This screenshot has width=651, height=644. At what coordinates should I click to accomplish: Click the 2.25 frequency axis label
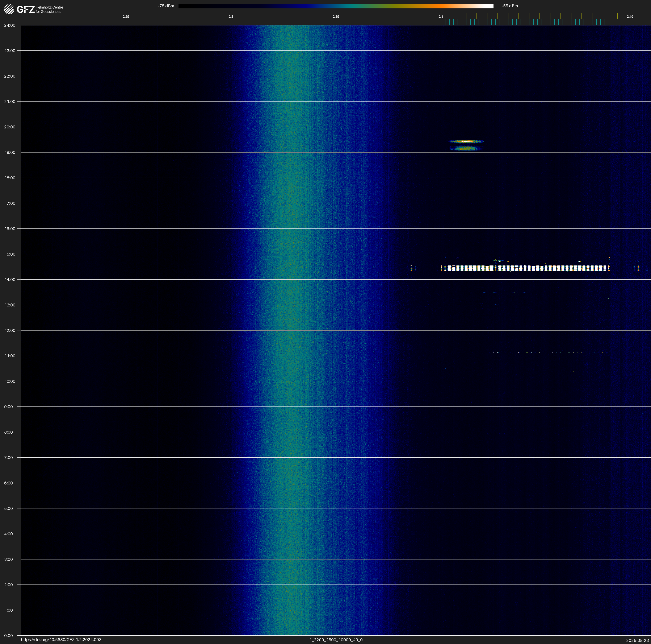[x=126, y=17]
